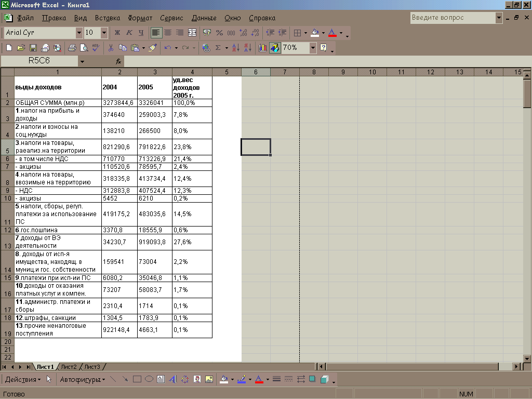Click the Print icon

pos(72,48)
